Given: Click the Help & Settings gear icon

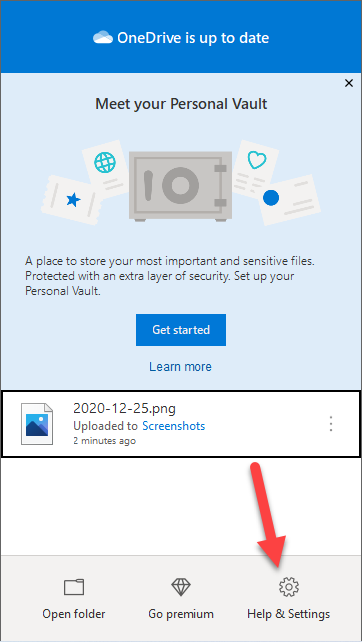Looking at the screenshot, I should pos(289,588).
